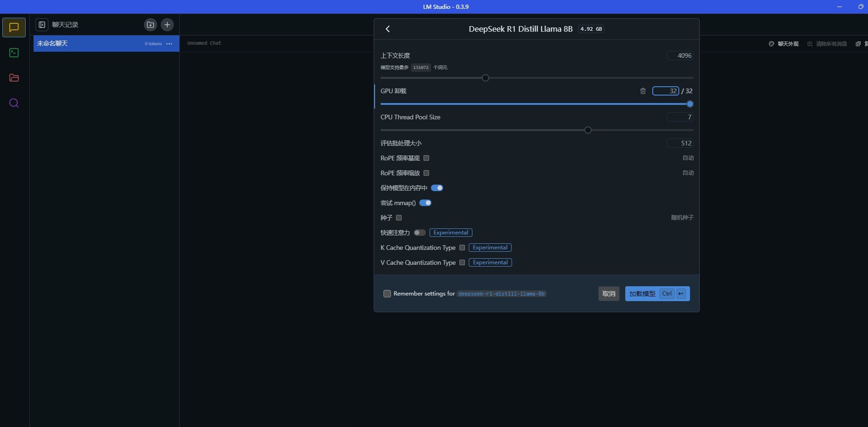This screenshot has width=868, height=427.
Task: Check K Cache Quantization Type box
Action: (462, 248)
